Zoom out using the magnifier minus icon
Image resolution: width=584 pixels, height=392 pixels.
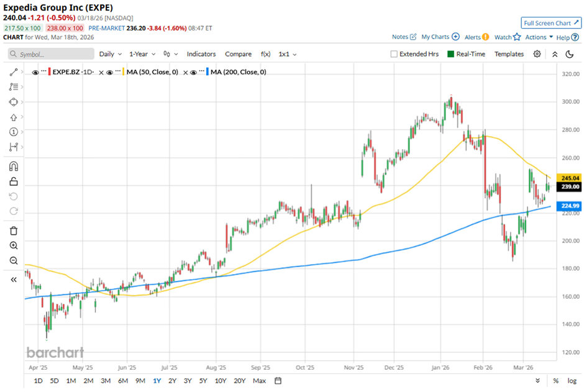[x=14, y=261]
